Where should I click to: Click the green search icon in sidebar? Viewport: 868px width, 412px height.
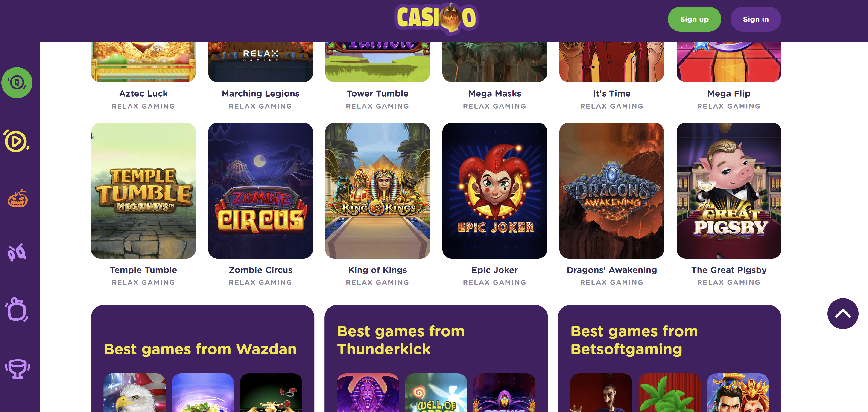tap(17, 82)
